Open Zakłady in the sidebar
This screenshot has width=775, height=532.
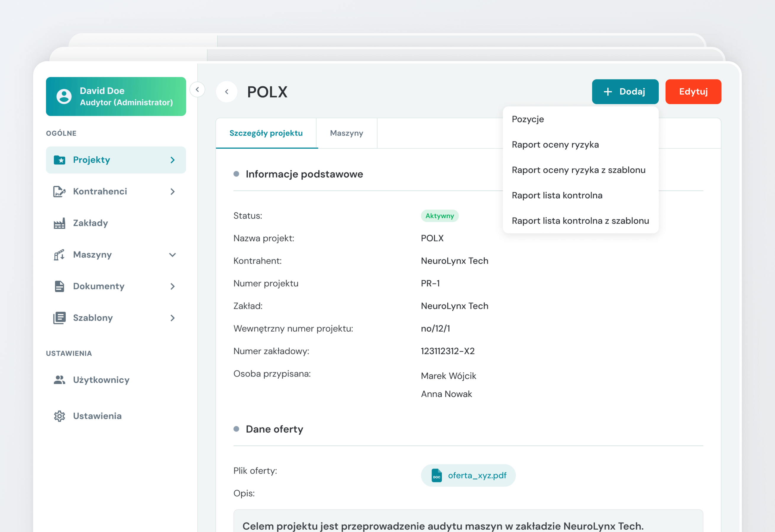pyautogui.click(x=116, y=223)
